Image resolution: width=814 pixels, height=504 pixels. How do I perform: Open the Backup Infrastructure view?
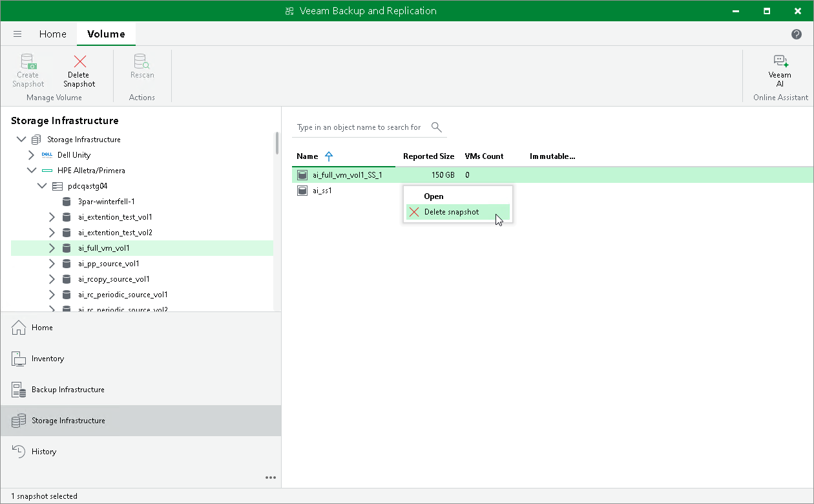pos(141,390)
